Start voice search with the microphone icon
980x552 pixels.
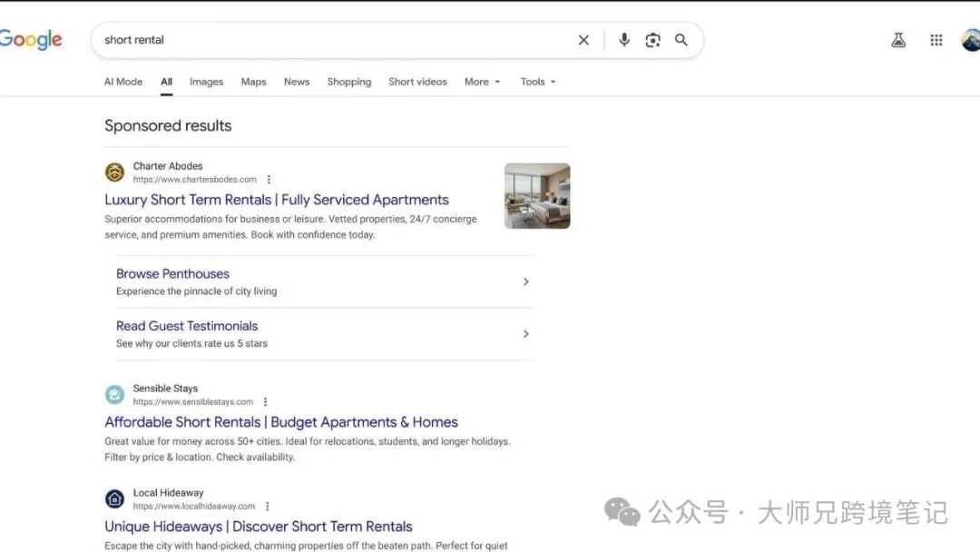point(623,40)
